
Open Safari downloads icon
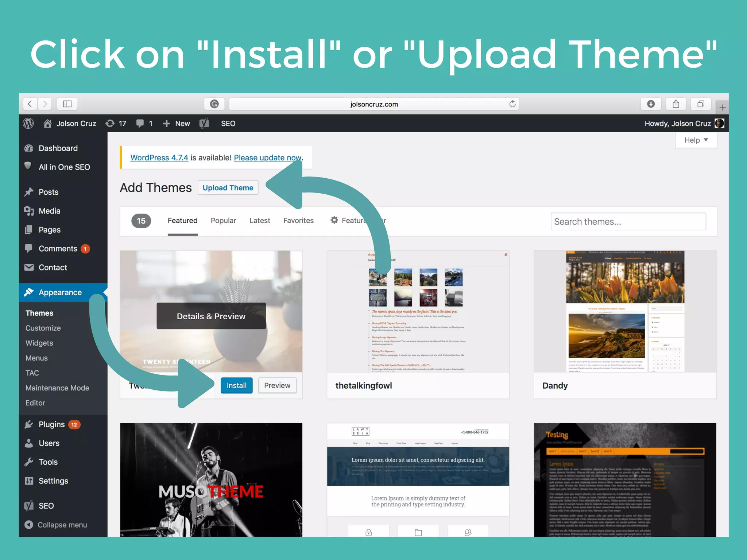click(x=651, y=104)
